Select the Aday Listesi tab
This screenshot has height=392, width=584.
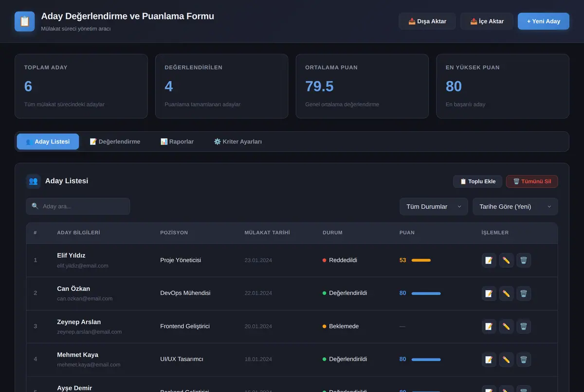pyautogui.click(x=48, y=142)
